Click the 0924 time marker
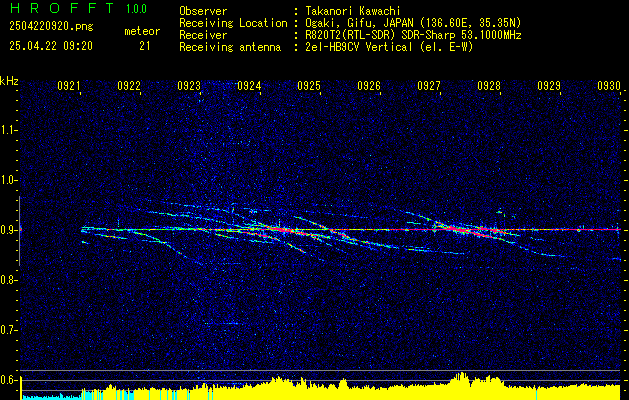Viewport: 629px width, 400px height. [249, 85]
